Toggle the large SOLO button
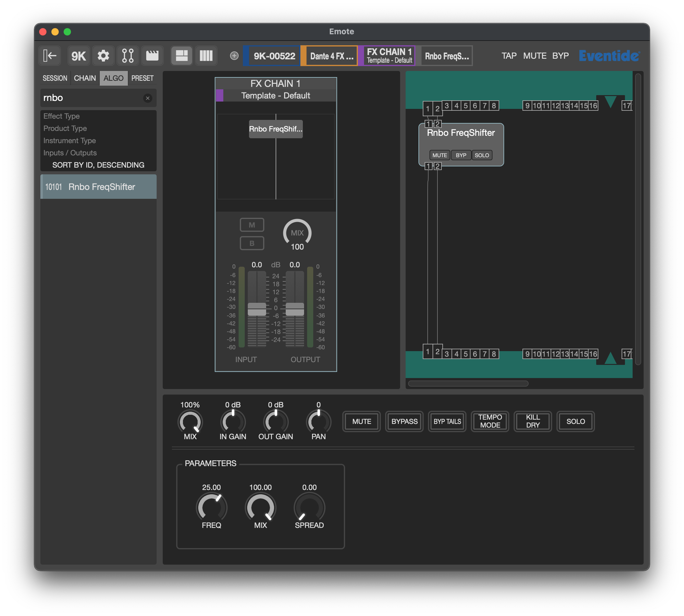The image size is (684, 616). [x=575, y=421]
